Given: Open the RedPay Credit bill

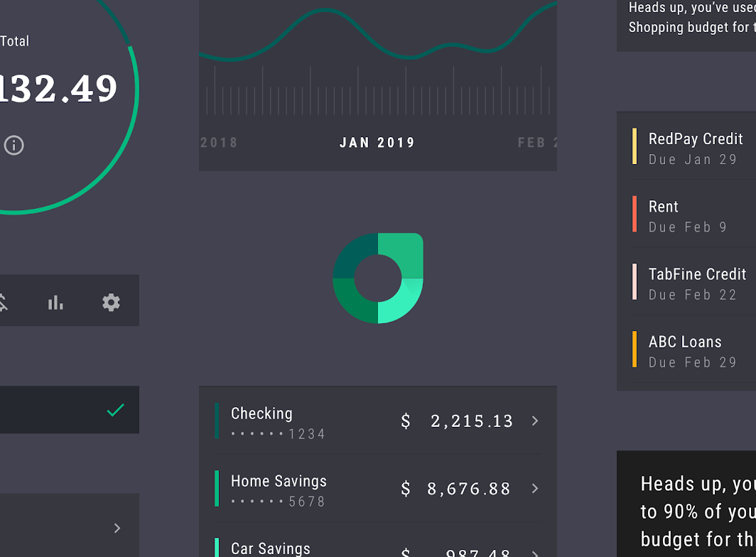Looking at the screenshot, I should tap(693, 146).
